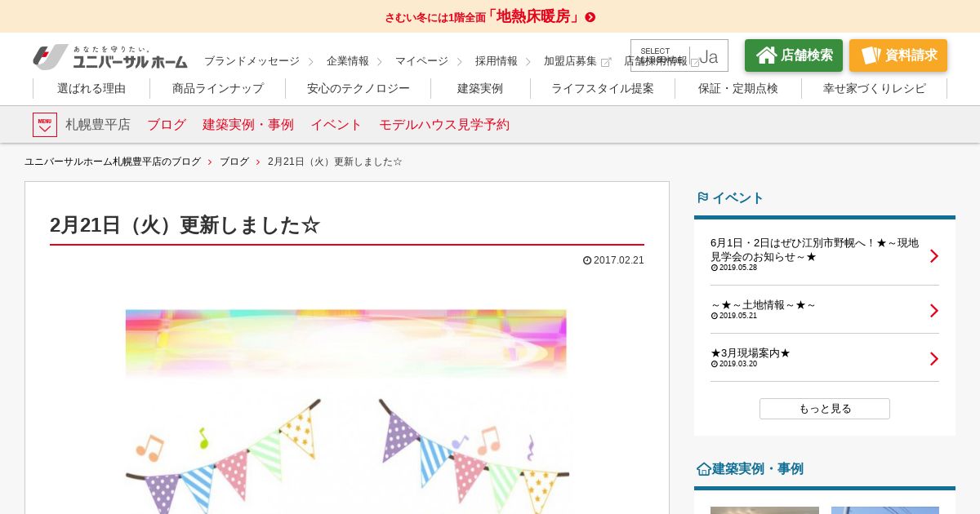Viewport: 980px width, 514px height.
Task: Open 加盟店募集 link in header
Action: tap(570, 61)
